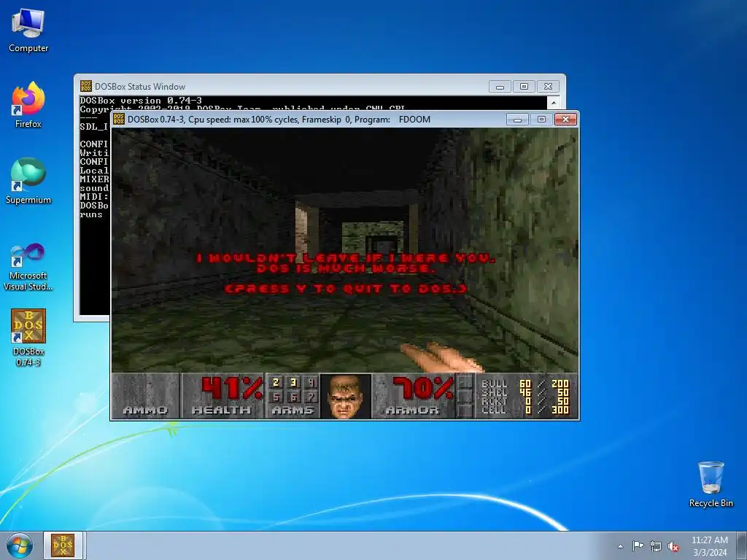
Task: Click Status Window scrollbar up arrow
Action: pos(554,102)
